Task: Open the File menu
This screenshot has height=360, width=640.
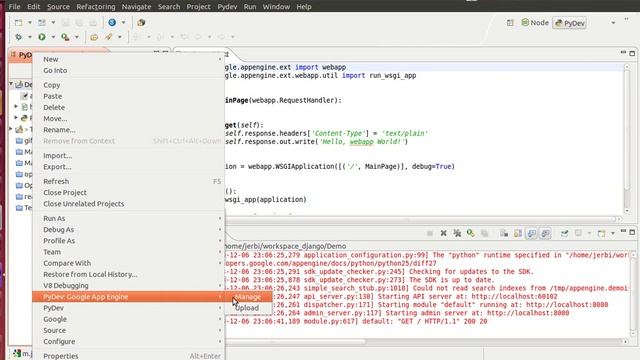Action: (x=14, y=7)
